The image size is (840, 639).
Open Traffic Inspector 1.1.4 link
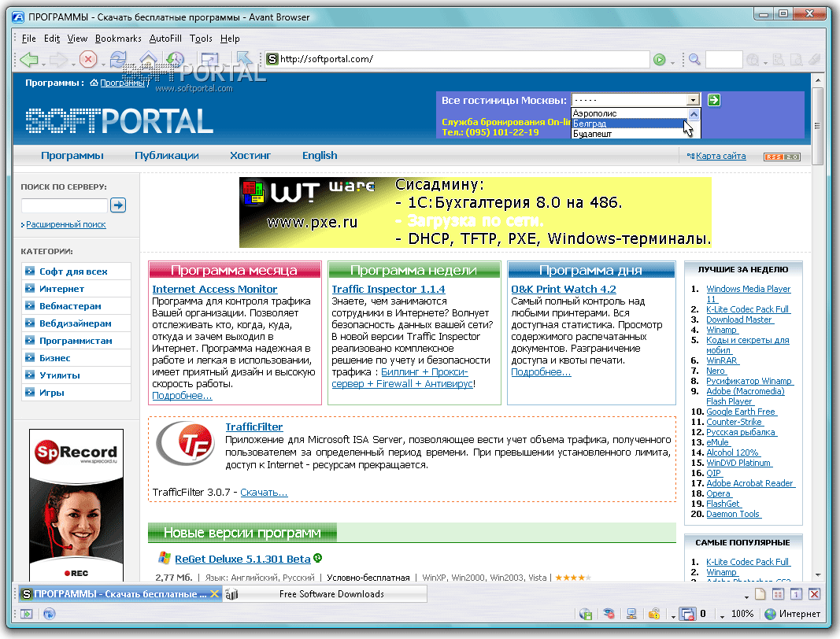[388, 289]
